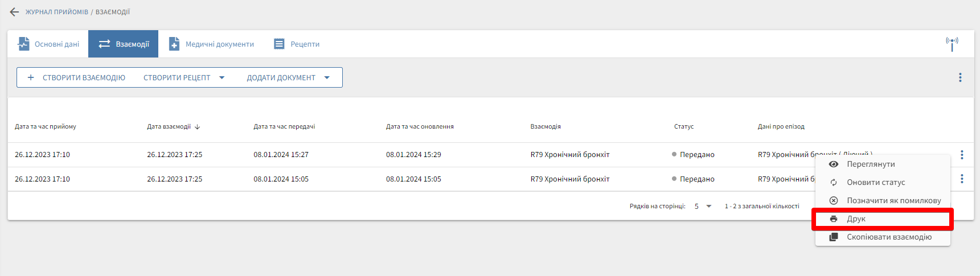Select Переглянути from the context menu
This screenshot has width=980, height=276.
tap(871, 164)
